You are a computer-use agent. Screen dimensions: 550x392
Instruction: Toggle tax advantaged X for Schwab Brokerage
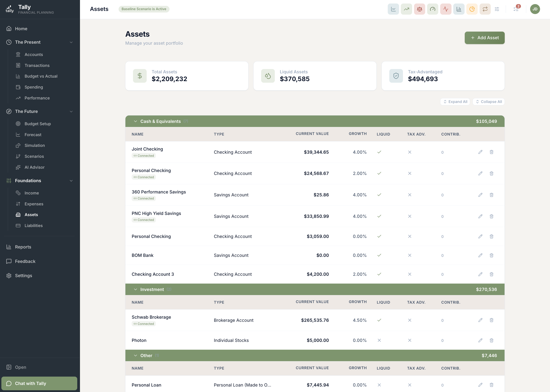point(410,320)
